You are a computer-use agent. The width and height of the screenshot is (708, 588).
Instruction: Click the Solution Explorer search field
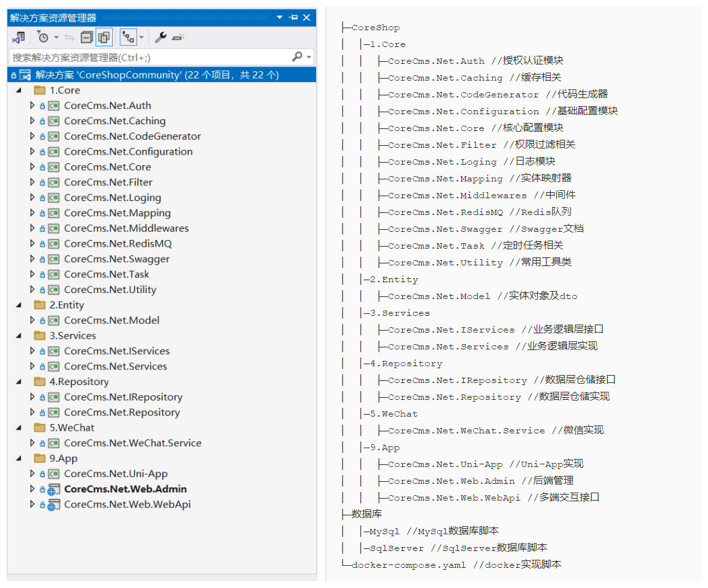pos(149,57)
